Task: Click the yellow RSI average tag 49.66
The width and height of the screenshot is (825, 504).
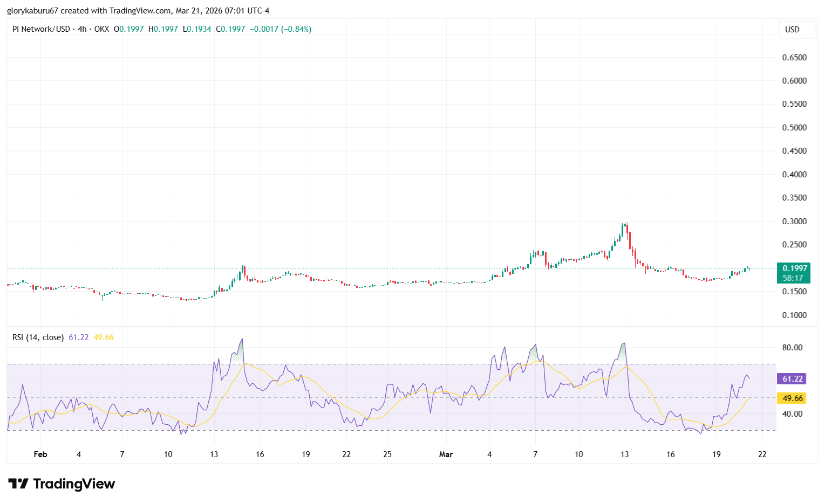Action: click(x=791, y=398)
